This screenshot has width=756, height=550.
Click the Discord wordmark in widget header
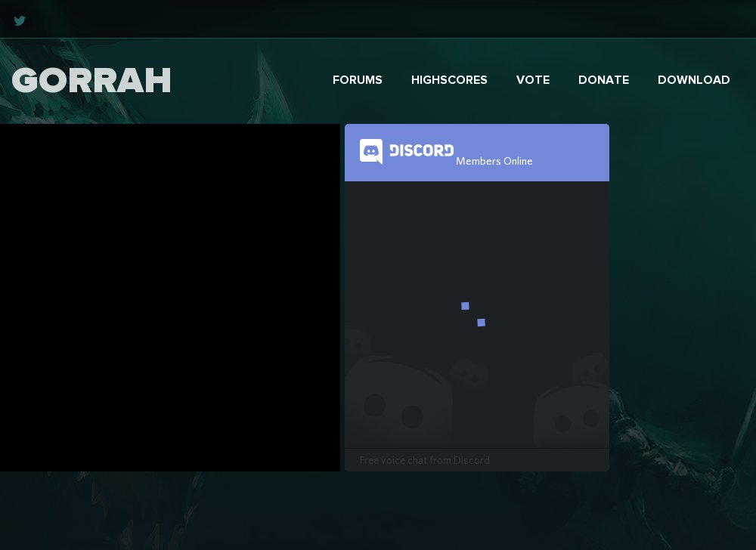coord(421,150)
